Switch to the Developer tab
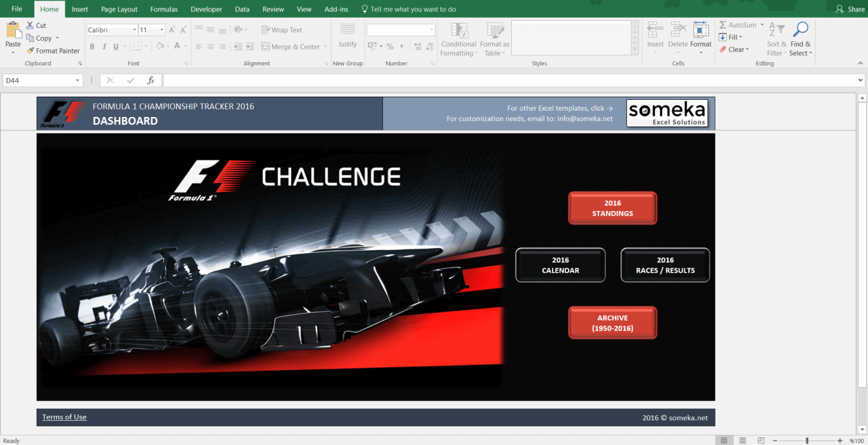 click(207, 10)
